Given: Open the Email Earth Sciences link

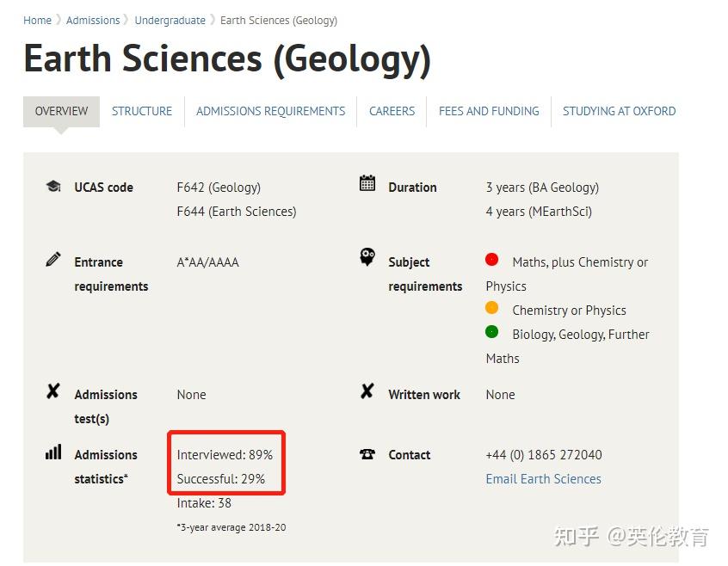Looking at the screenshot, I should [543, 479].
